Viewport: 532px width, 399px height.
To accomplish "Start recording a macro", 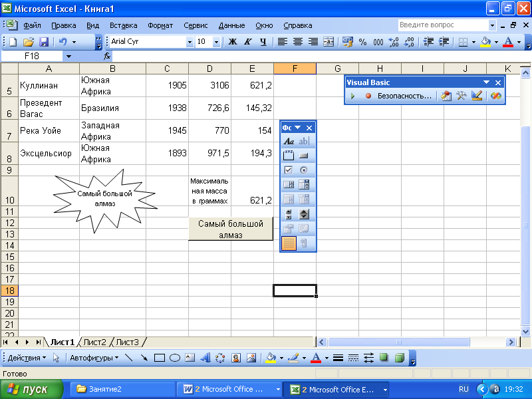I will point(368,96).
